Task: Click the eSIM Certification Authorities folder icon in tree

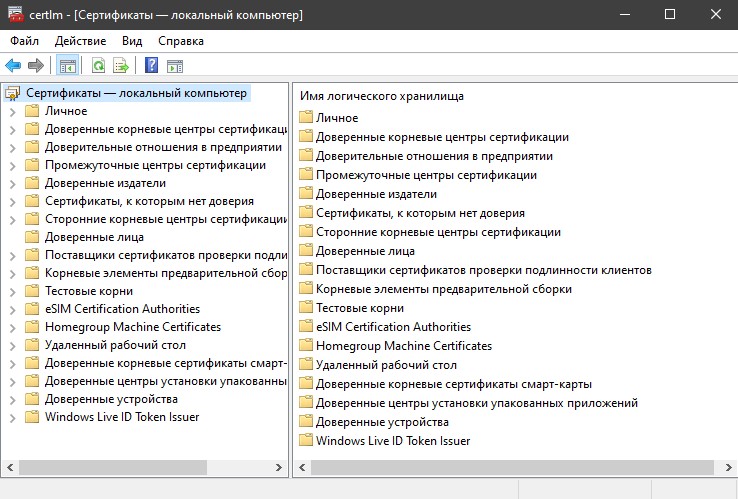Action: coord(32,309)
